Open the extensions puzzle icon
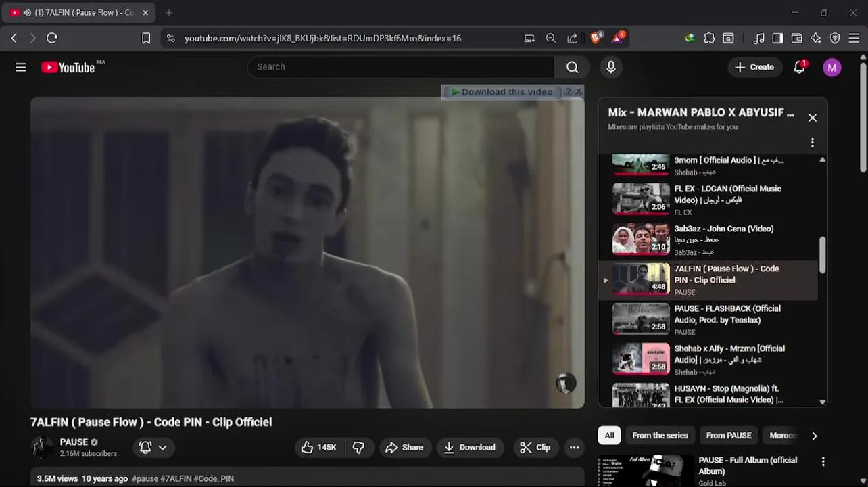 [709, 39]
